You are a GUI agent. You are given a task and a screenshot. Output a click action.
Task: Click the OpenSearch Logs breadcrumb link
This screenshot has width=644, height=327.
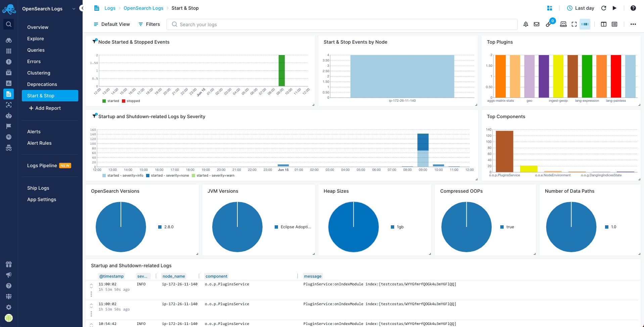tap(143, 8)
